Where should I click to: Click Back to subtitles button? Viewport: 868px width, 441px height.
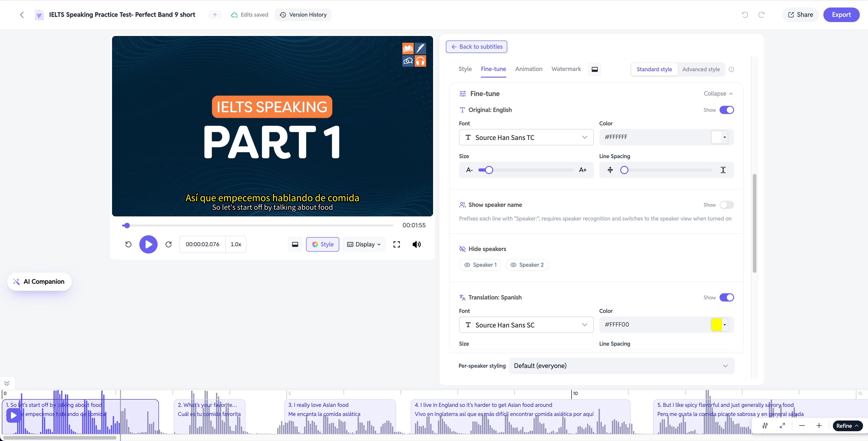pyautogui.click(x=476, y=47)
